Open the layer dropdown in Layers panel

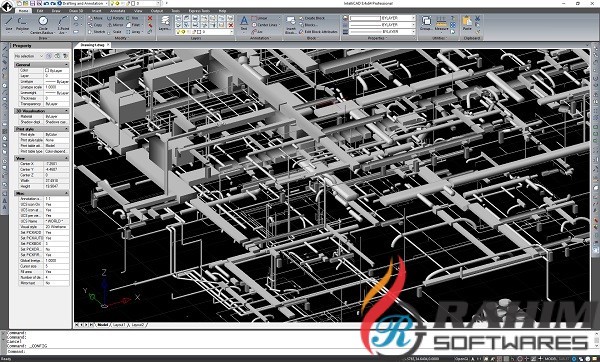pyautogui.click(x=204, y=32)
